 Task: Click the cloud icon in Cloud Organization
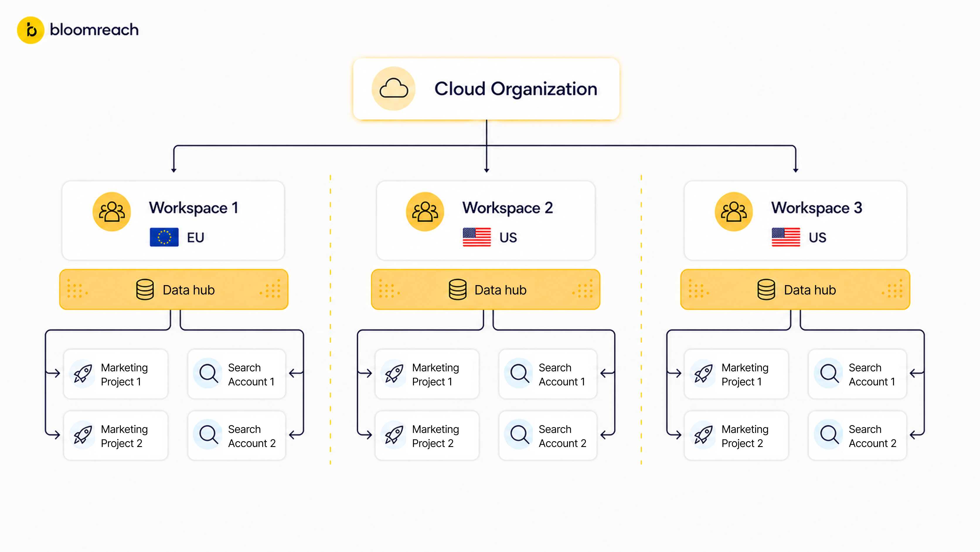[x=394, y=89]
